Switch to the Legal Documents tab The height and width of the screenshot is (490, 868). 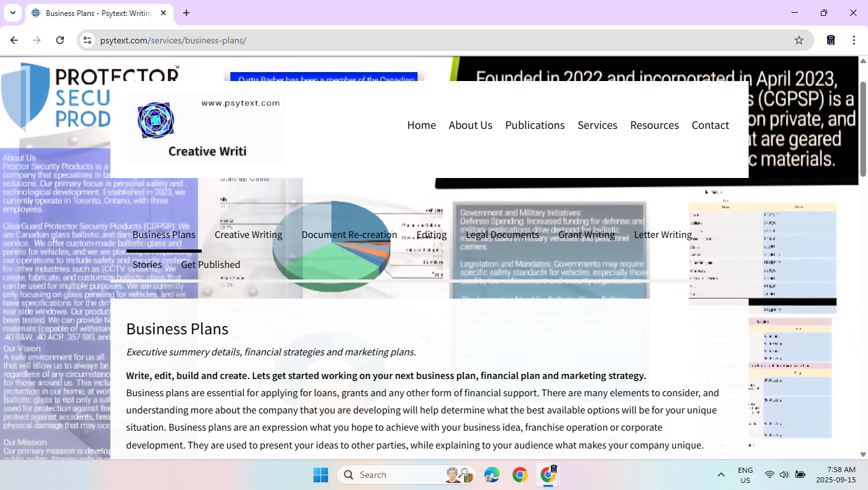click(502, 235)
